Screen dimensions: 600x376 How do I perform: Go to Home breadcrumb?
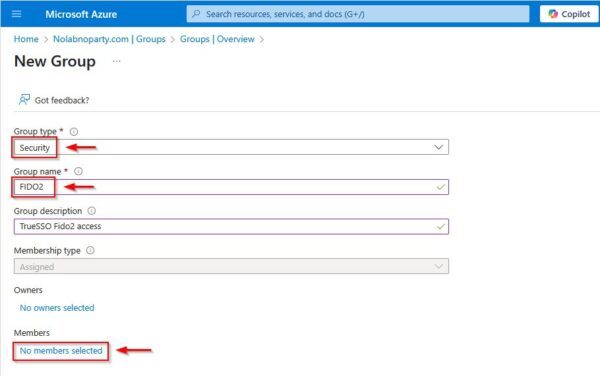click(26, 39)
